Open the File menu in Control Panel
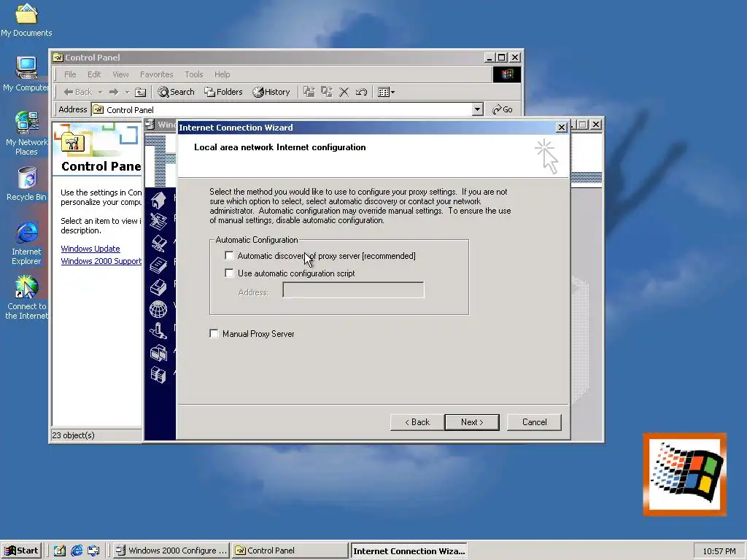 [x=70, y=74]
